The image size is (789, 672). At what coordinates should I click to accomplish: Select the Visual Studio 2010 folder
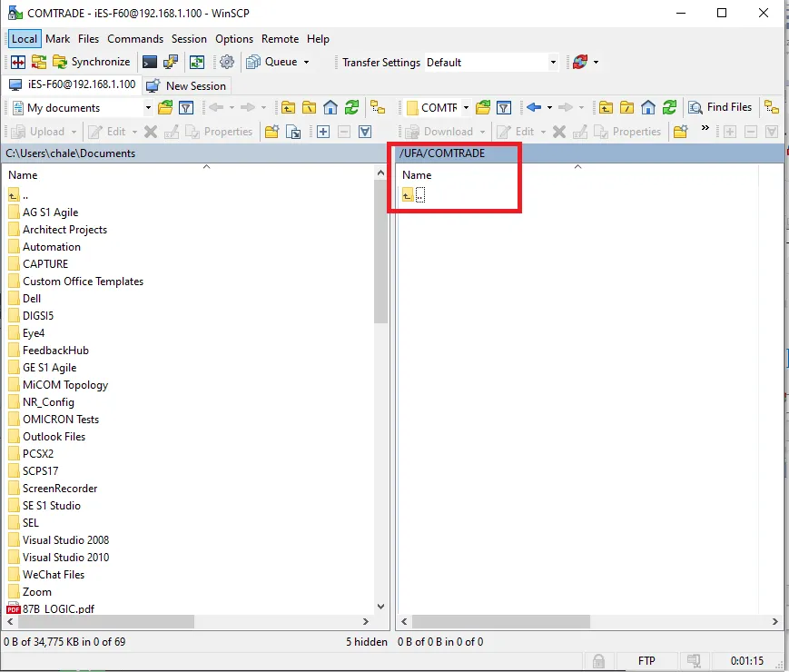point(59,558)
